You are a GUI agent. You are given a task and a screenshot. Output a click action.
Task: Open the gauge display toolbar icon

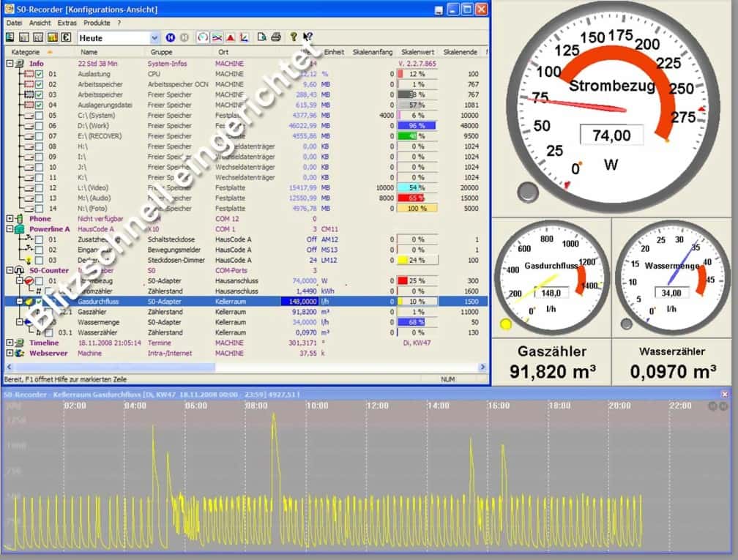coord(202,37)
